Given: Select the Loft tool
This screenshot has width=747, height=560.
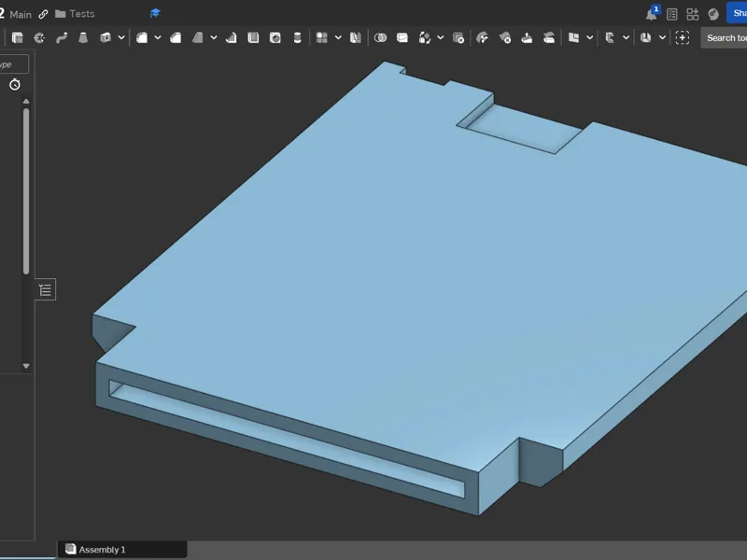Looking at the screenshot, I should pos(83,37).
